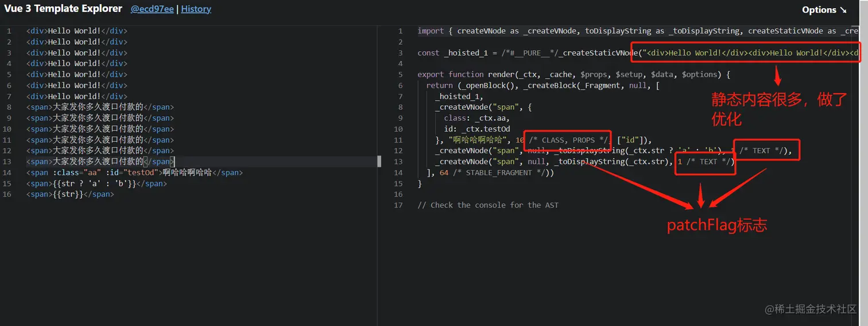
Task: Click the import createVNode line in output
Action: point(638,30)
